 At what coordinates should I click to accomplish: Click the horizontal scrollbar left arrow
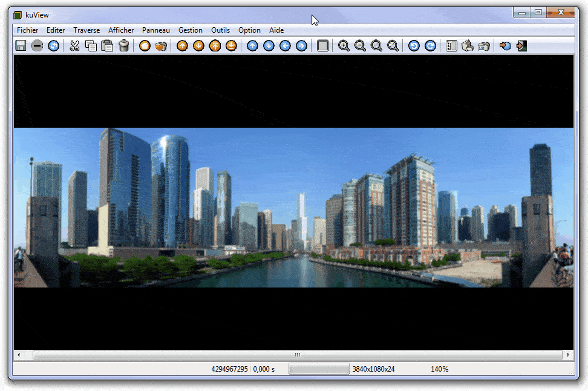click(19, 355)
